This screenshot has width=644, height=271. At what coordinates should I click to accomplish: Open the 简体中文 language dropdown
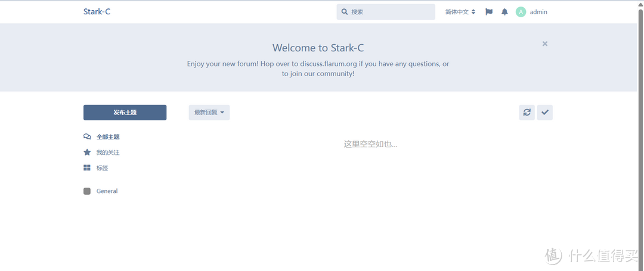[460, 12]
